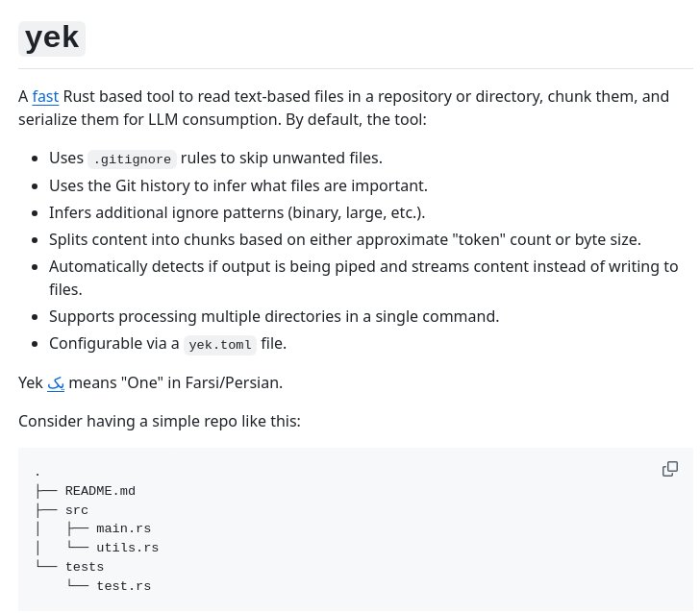Viewport: 700px width, 613px height.
Task: Select the .gitignore inline code
Action: 132,159
